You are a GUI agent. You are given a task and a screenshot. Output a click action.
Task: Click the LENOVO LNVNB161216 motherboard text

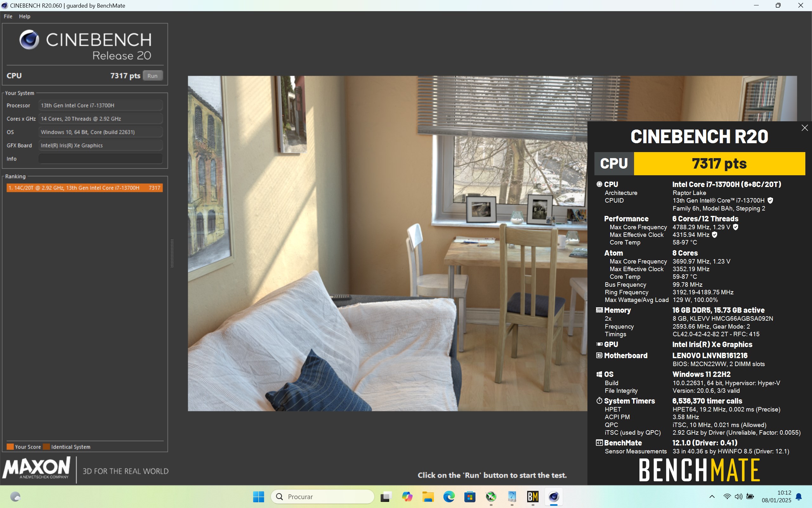(710, 356)
